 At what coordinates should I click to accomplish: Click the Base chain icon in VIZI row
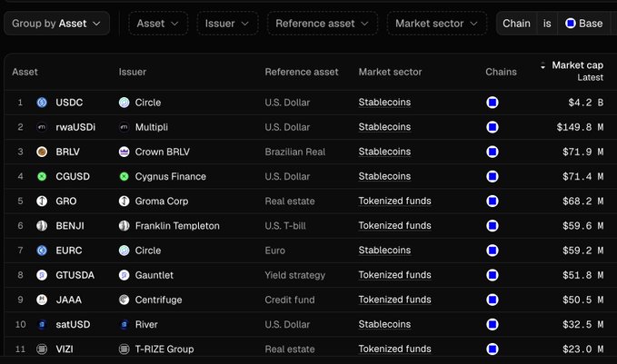click(x=493, y=349)
